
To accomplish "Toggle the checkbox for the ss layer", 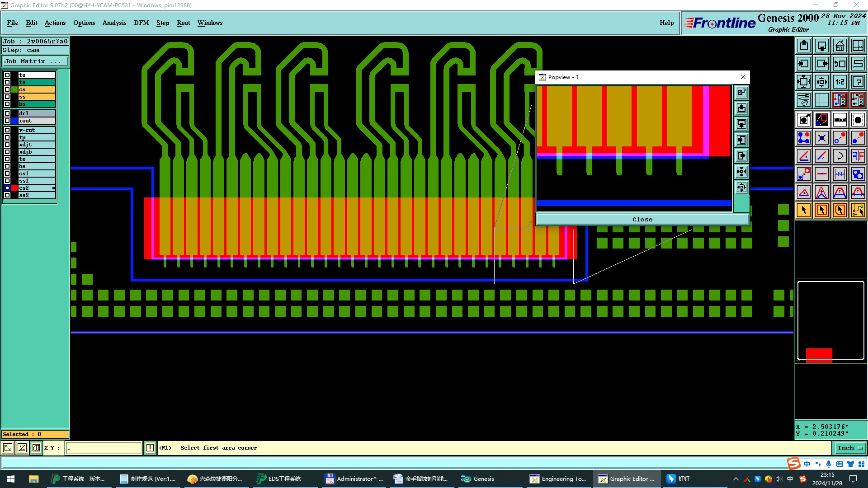I will pyautogui.click(x=7, y=97).
